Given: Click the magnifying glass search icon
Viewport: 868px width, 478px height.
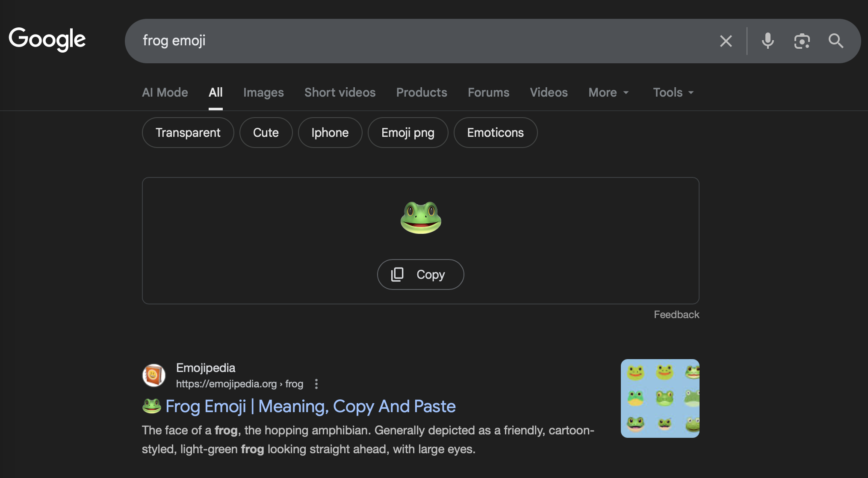Looking at the screenshot, I should [836, 41].
